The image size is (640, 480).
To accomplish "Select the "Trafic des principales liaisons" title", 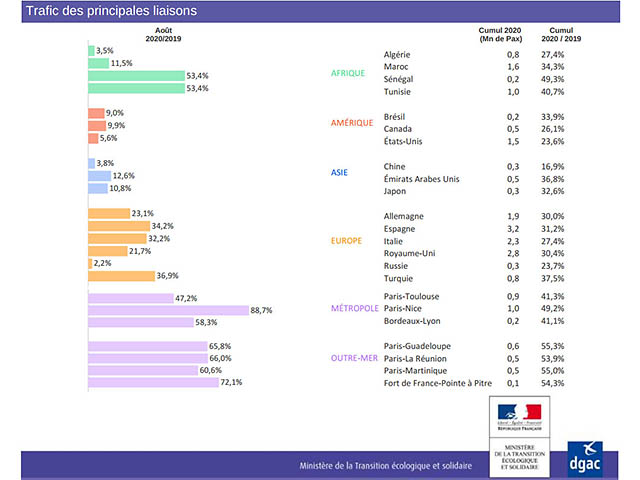I will coord(97,12).
